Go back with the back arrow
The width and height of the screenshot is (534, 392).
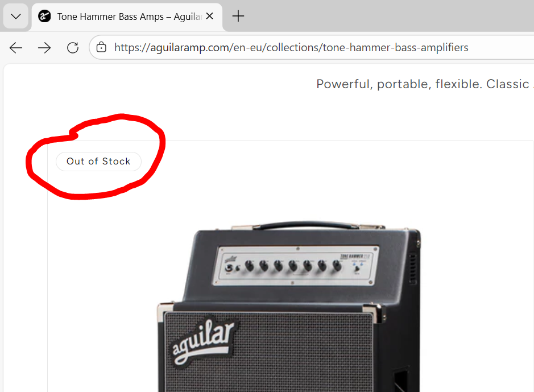(x=16, y=48)
